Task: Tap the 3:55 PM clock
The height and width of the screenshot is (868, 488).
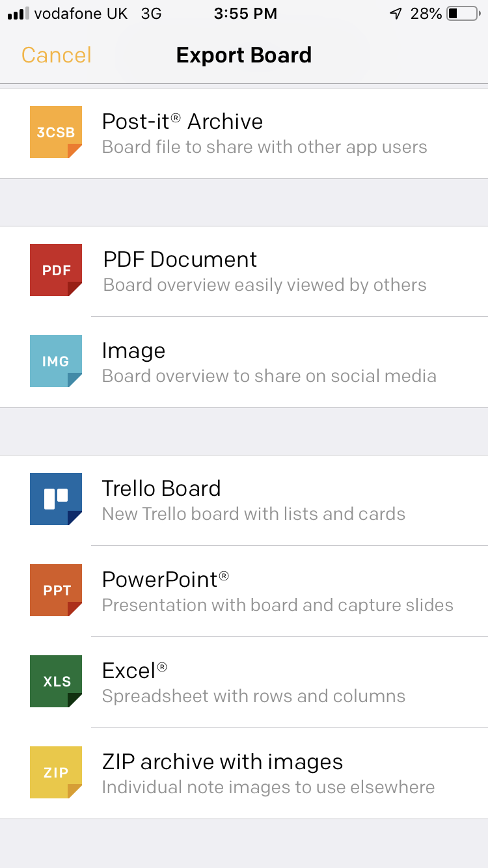Action: [245, 14]
